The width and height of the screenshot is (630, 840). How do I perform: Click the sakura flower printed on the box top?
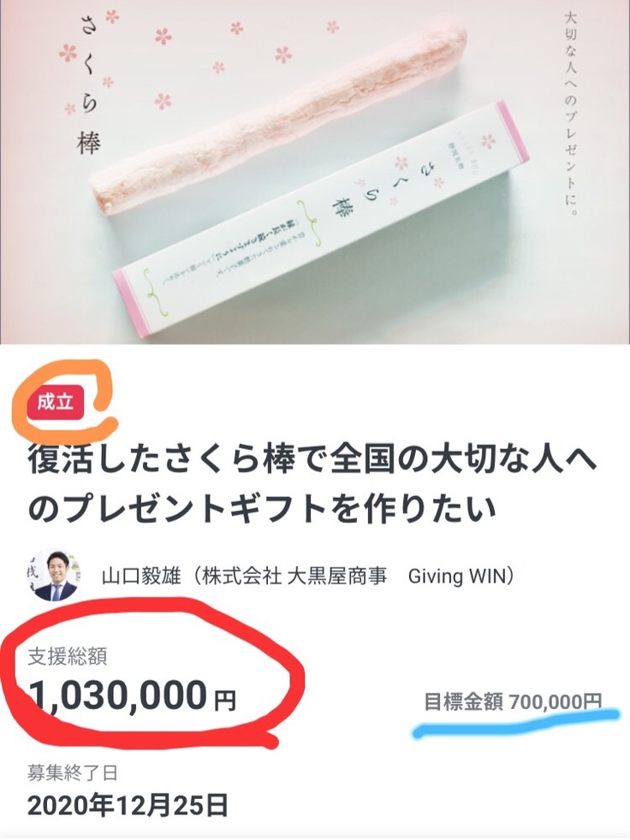pos(487,141)
